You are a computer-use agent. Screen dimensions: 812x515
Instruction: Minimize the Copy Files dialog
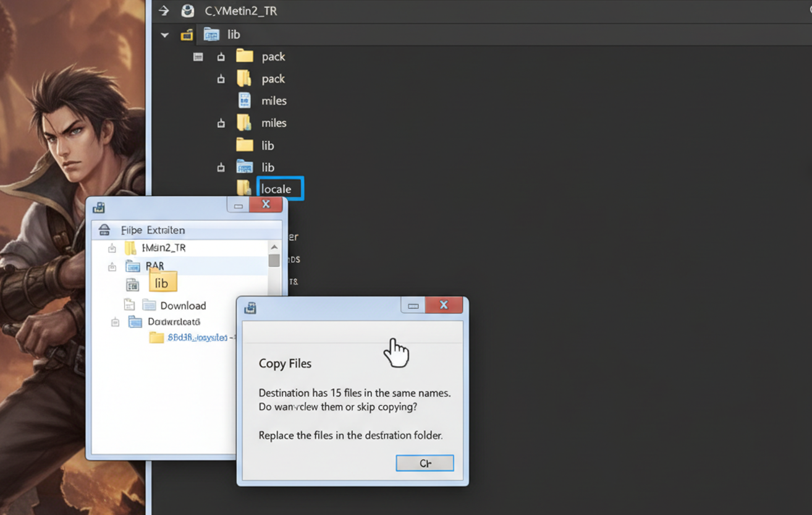coord(413,305)
